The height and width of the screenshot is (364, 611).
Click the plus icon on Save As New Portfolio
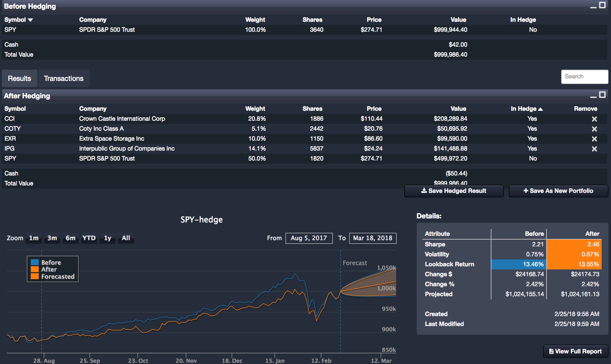point(526,191)
